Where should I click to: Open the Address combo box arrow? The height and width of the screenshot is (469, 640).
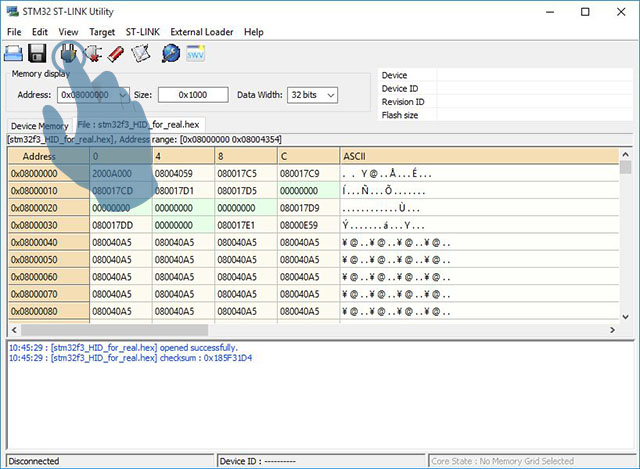tap(122, 95)
